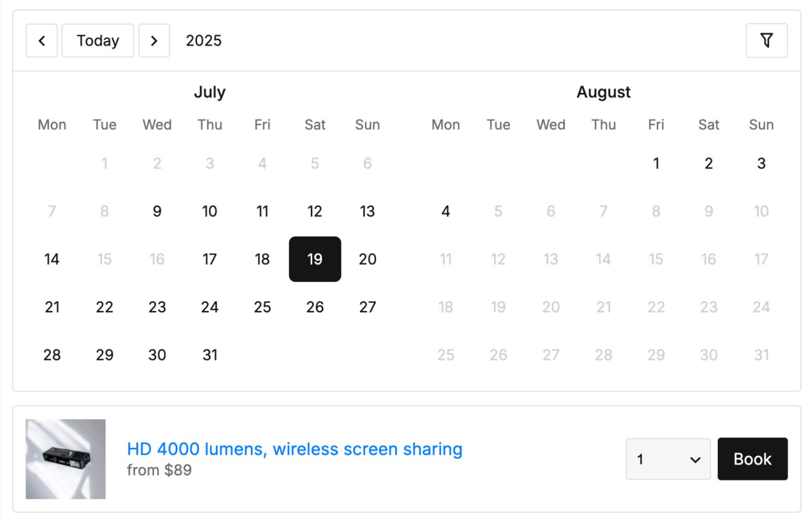Choose July 31 as the date
This screenshot has width=812, height=519.
coord(210,355)
